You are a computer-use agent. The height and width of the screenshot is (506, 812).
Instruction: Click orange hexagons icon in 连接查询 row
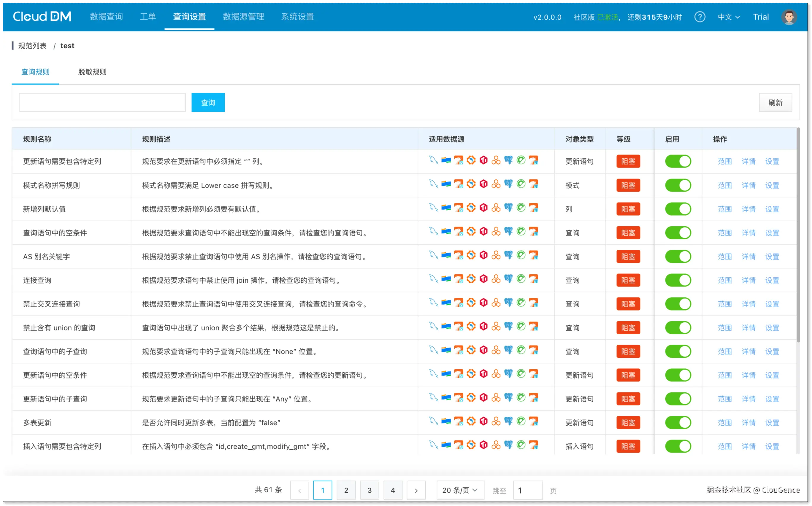click(x=496, y=279)
